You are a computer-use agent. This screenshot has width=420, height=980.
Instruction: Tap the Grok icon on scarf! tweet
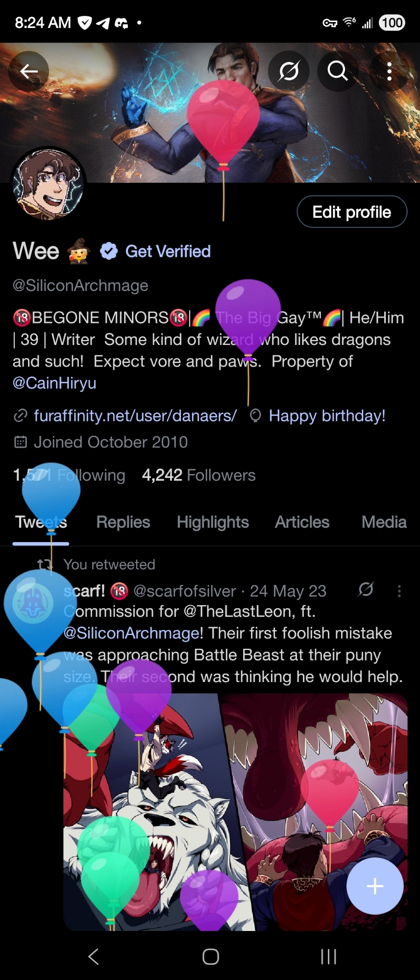tap(366, 589)
